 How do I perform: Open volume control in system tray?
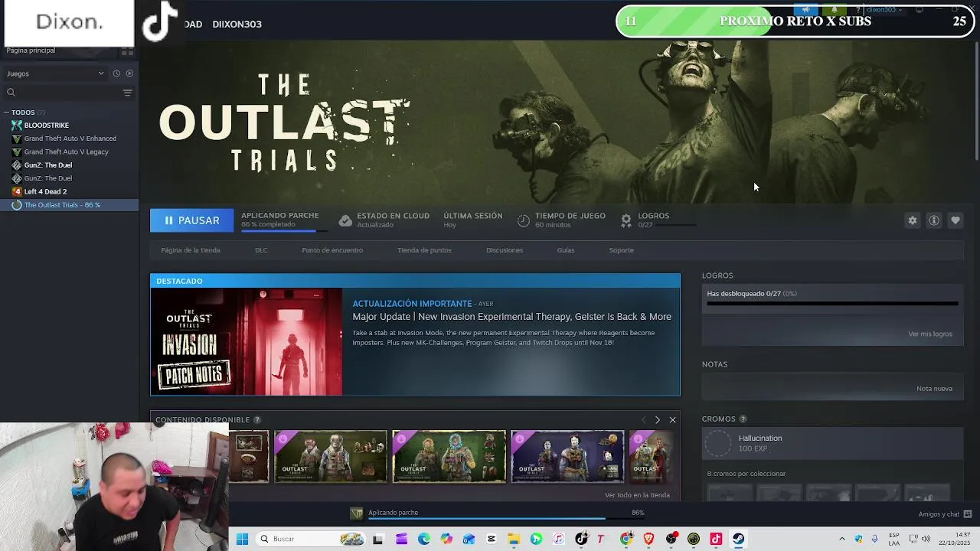click(926, 539)
